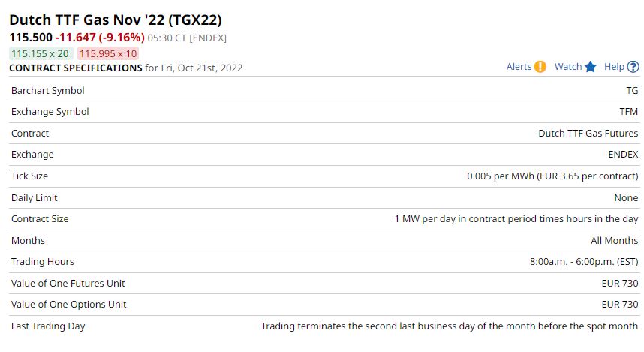Screen dimensions: 644x352
Task: Click the green bid quote 115.155 x 20
Action: 41,53
